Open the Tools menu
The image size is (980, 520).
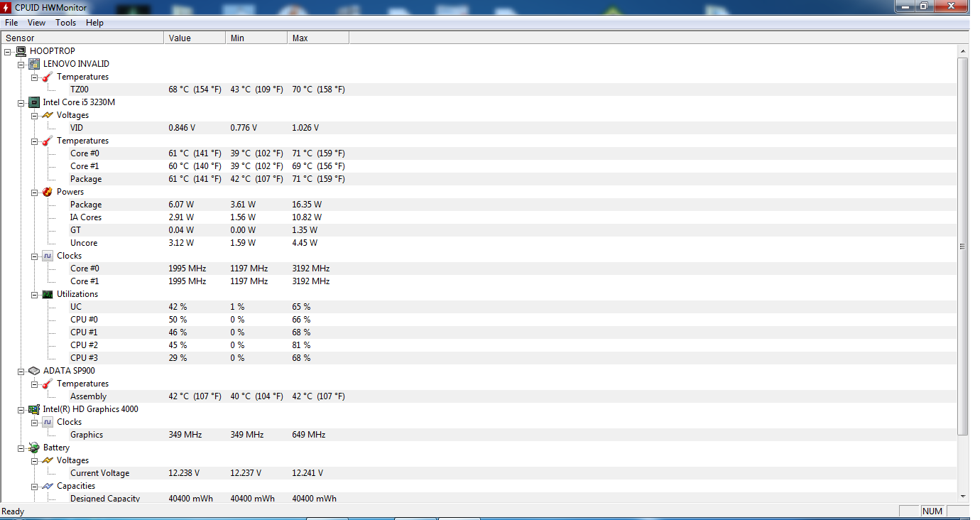pos(66,23)
